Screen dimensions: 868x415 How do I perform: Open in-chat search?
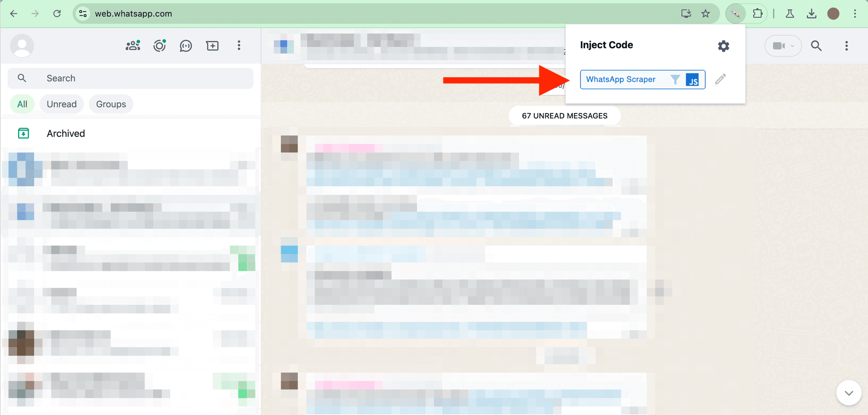coord(816,46)
